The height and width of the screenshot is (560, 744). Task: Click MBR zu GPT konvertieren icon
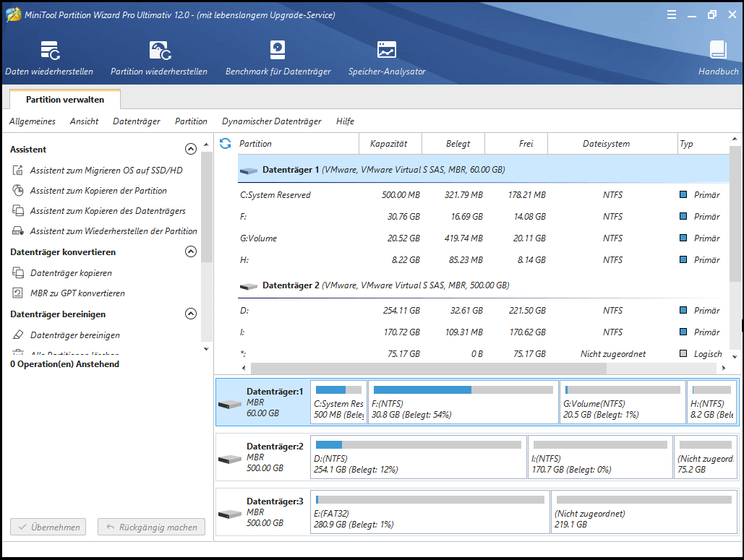pyautogui.click(x=17, y=293)
